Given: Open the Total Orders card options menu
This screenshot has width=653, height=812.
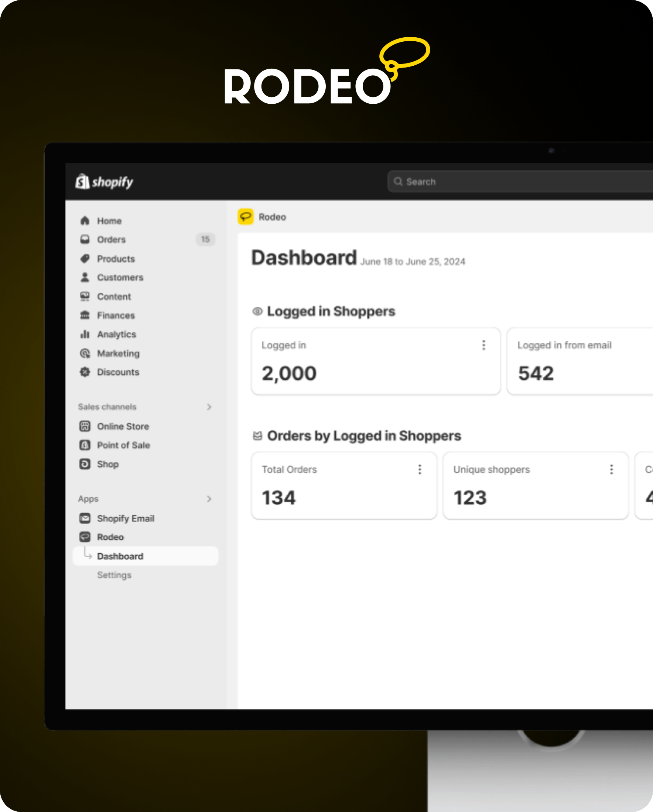Looking at the screenshot, I should pyautogui.click(x=420, y=469).
